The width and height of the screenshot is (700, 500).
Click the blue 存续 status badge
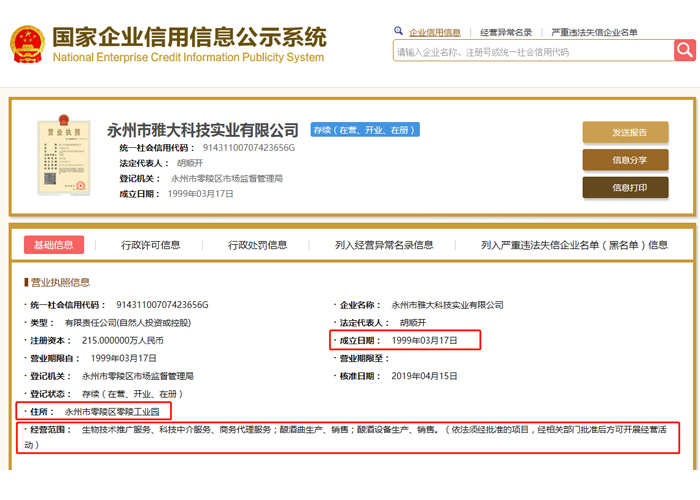[365, 130]
